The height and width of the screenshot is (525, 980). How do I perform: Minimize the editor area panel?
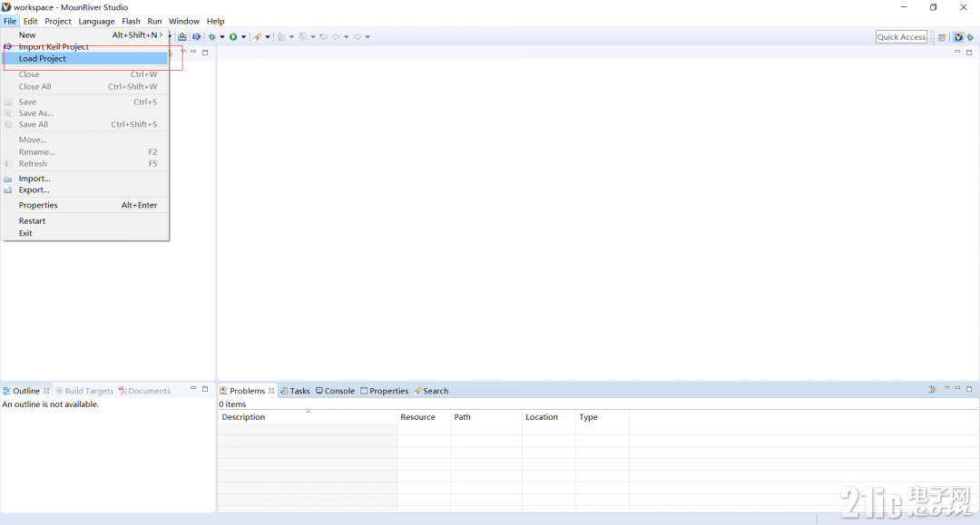pyautogui.click(x=957, y=52)
